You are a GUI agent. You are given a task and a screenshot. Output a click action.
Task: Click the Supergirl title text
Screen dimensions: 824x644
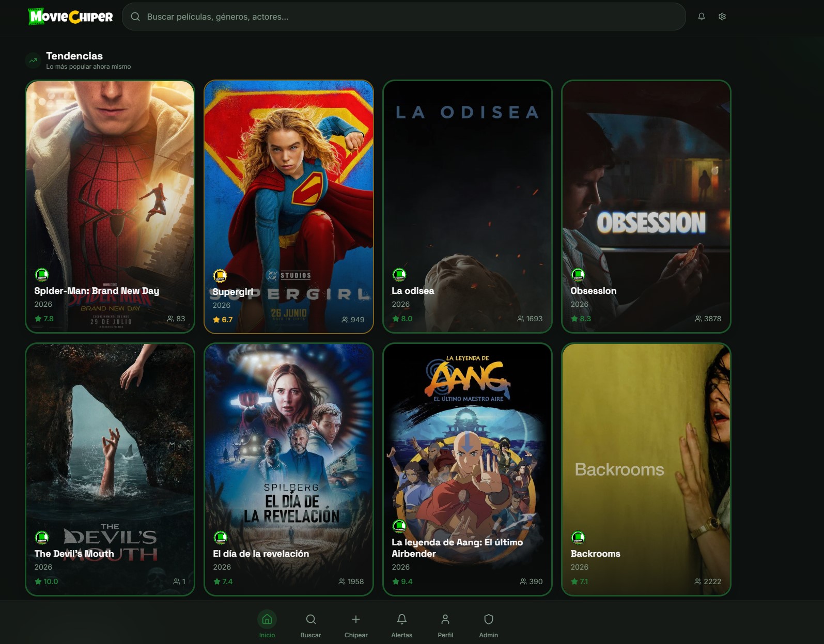click(232, 292)
